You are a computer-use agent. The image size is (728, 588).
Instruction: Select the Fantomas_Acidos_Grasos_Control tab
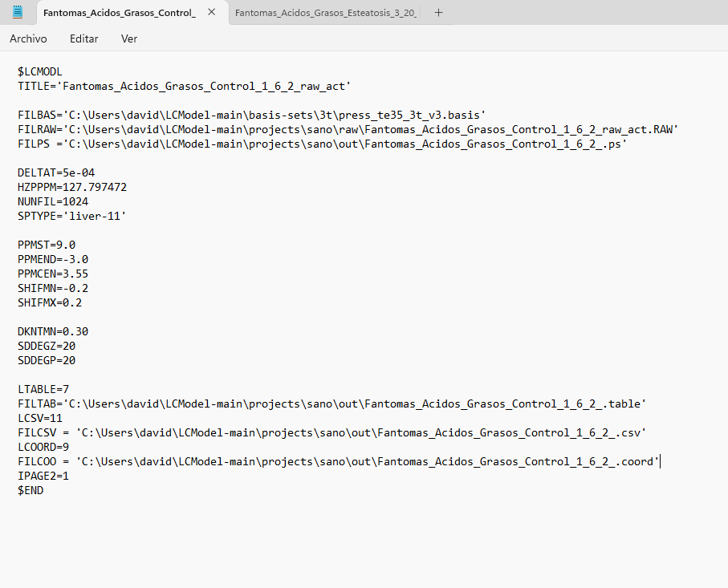click(x=119, y=13)
